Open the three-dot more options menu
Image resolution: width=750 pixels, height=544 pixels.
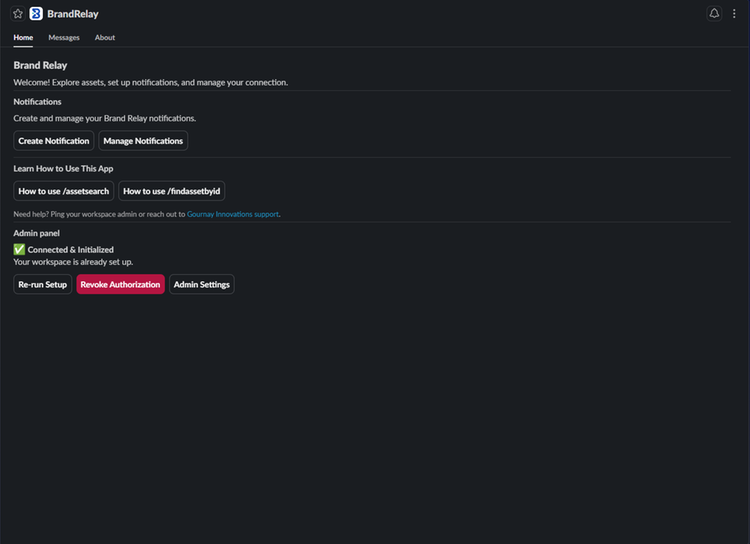734,13
